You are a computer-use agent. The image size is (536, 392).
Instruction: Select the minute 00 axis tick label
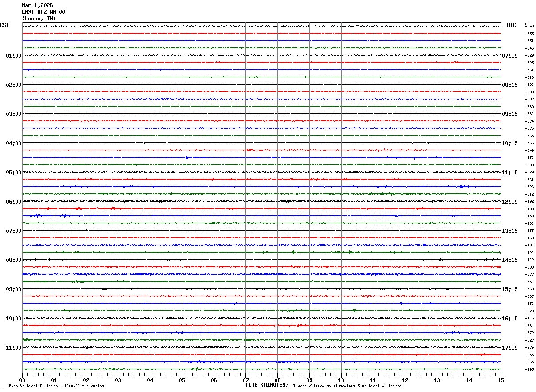pyautogui.click(x=22, y=380)
